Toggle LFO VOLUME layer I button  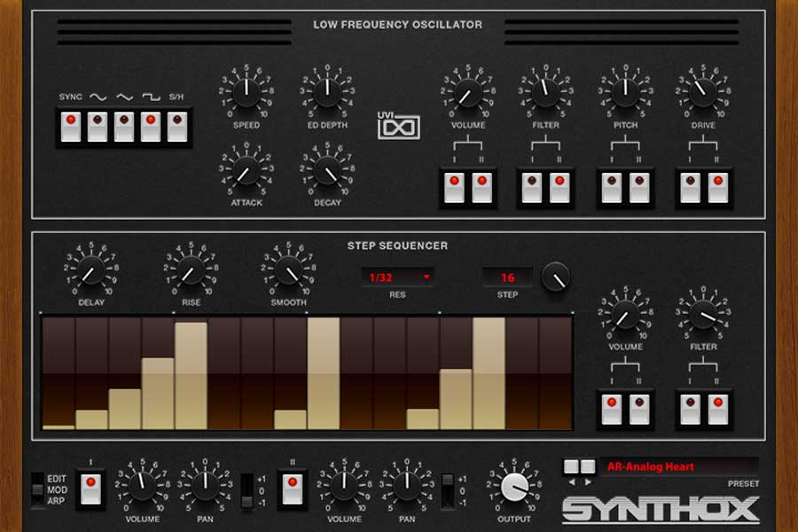(455, 188)
